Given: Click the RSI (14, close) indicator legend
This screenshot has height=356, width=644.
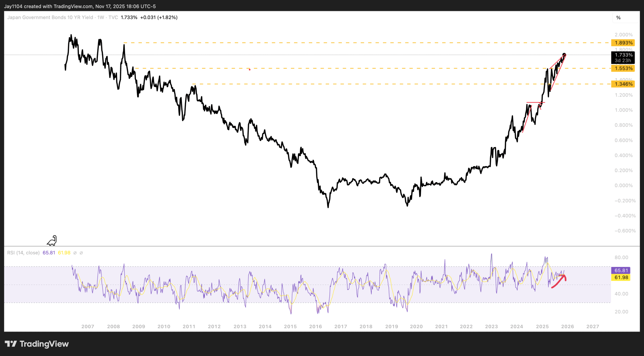Looking at the screenshot, I should pos(23,253).
